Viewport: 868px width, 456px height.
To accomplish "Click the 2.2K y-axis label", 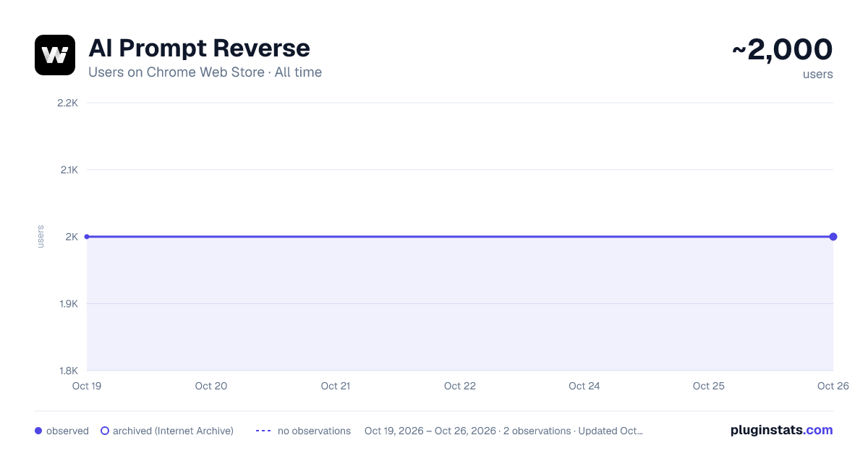I will tap(67, 103).
